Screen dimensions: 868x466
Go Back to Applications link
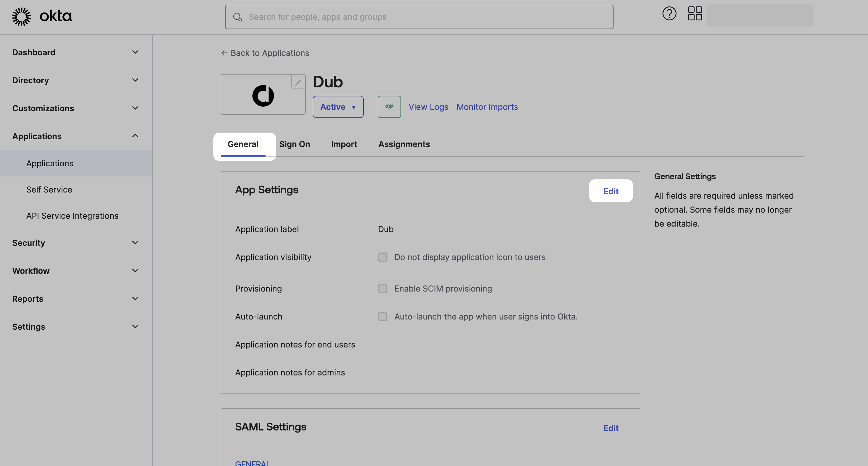[x=265, y=53]
